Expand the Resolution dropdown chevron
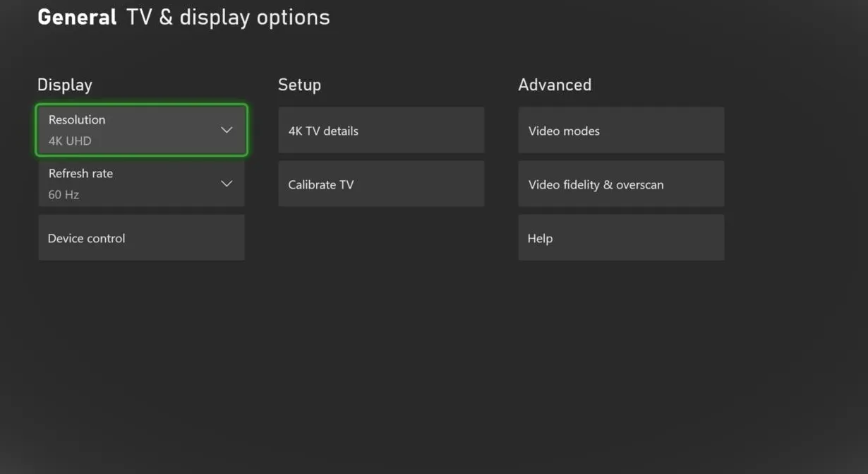Image resolution: width=868 pixels, height=474 pixels. 227,130
